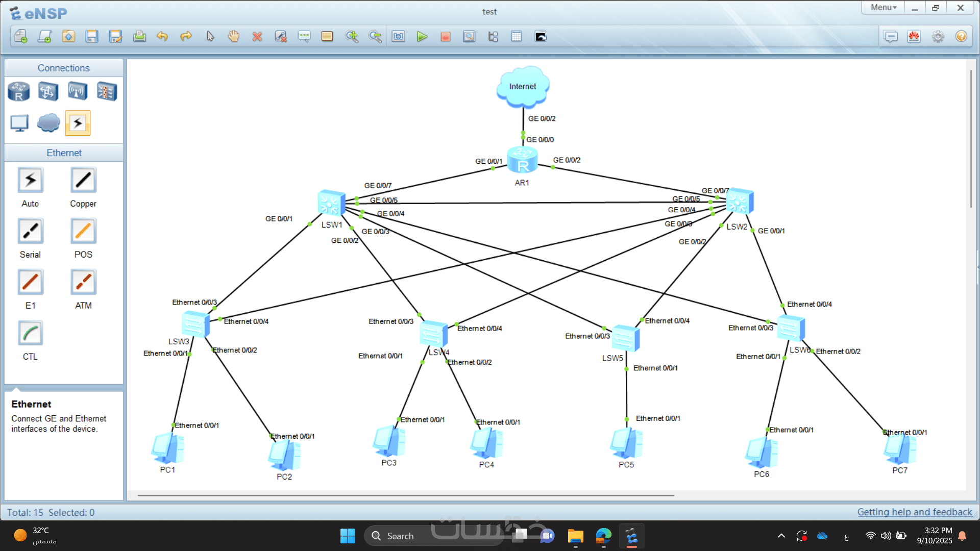Image resolution: width=980 pixels, height=551 pixels.
Task: Click the red Delete X icon
Action: (257, 36)
